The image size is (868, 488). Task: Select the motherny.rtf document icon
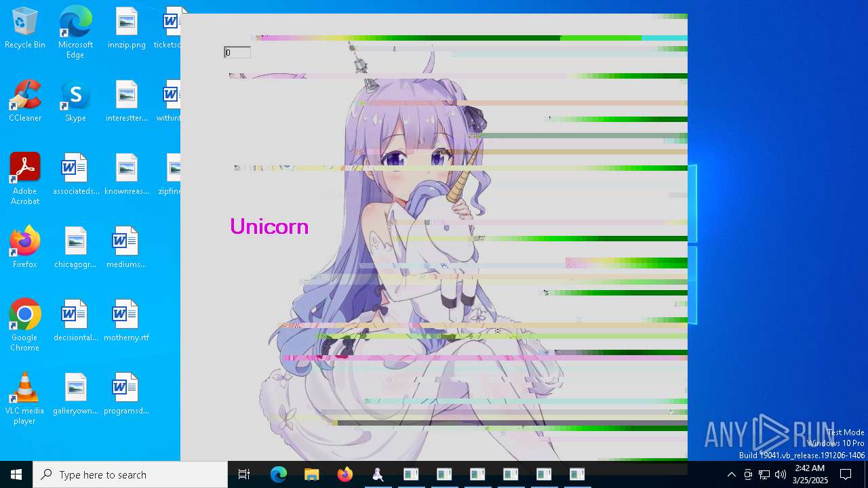(x=126, y=321)
